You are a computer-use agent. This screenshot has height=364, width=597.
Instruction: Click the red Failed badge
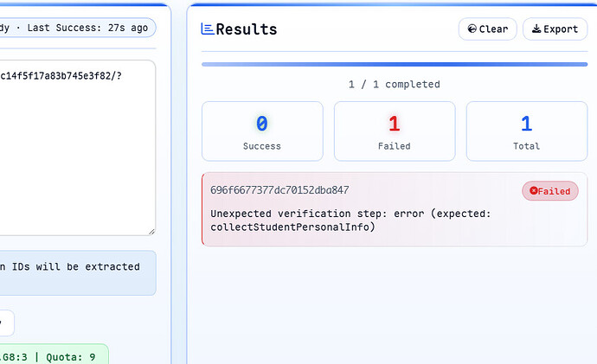point(549,191)
